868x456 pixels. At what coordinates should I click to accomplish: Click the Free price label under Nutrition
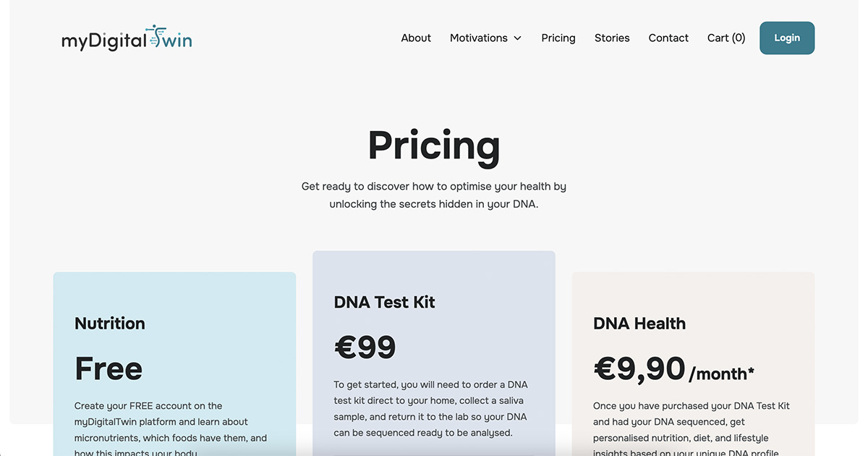click(109, 369)
